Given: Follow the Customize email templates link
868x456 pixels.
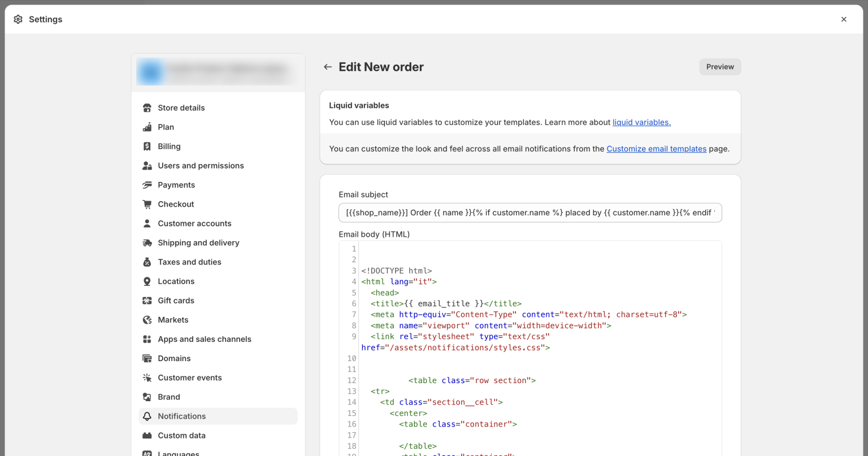Looking at the screenshot, I should [x=656, y=149].
